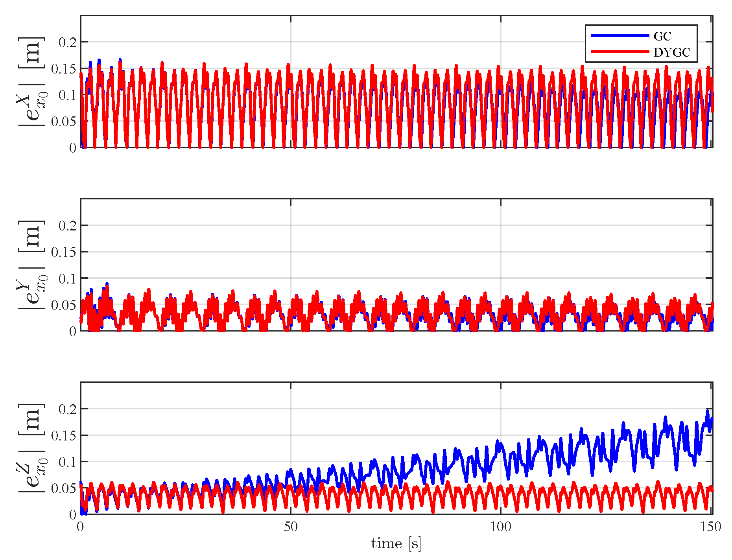732x560 pixels.
Task: Click the 0.1 tick label of middle plot
Action: (x=68, y=278)
